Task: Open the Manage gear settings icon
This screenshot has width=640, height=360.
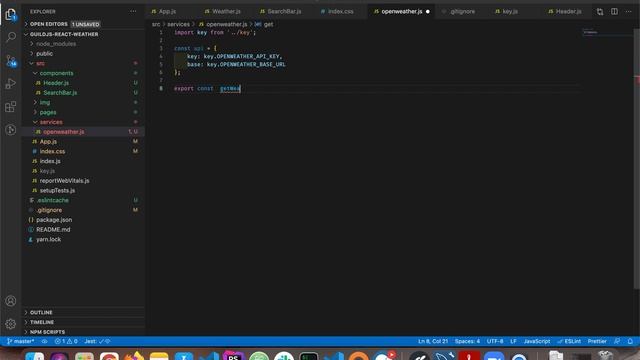Action: (x=11, y=324)
